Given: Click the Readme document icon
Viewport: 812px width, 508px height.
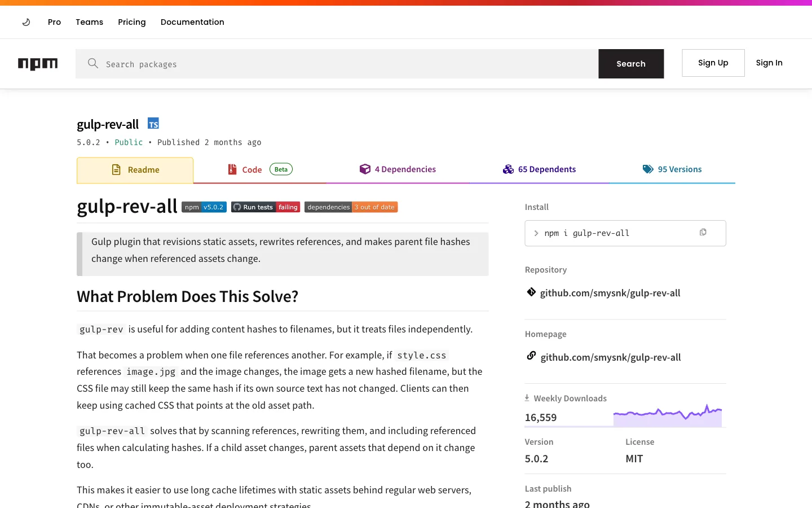Looking at the screenshot, I should coord(116,170).
